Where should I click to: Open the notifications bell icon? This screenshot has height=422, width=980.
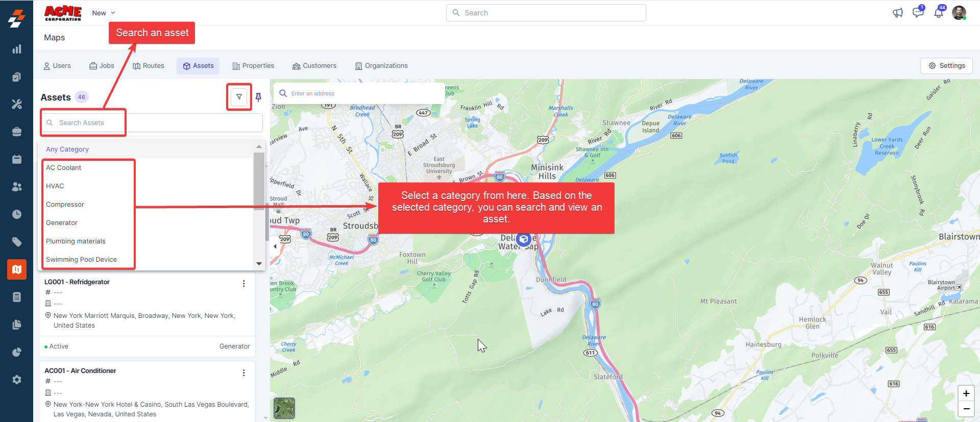(x=939, y=12)
